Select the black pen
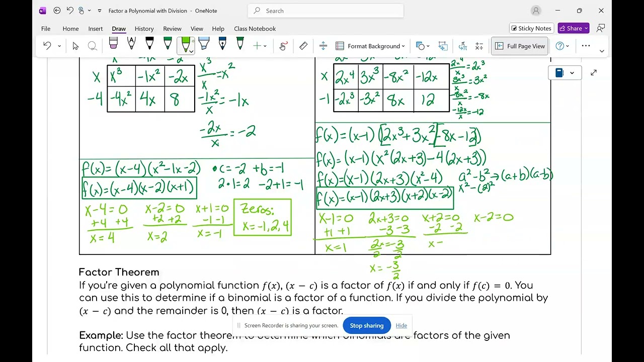This screenshot has width=644, height=362. (x=149, y=44)
